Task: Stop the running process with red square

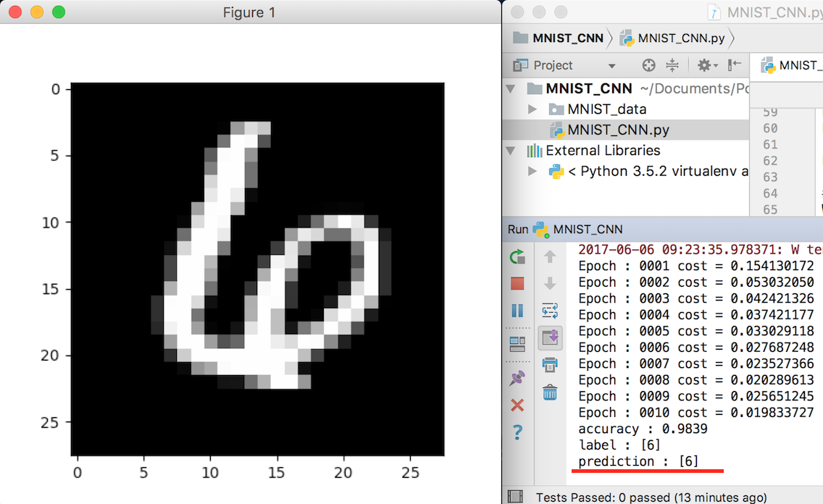Action: pos(517,284)
